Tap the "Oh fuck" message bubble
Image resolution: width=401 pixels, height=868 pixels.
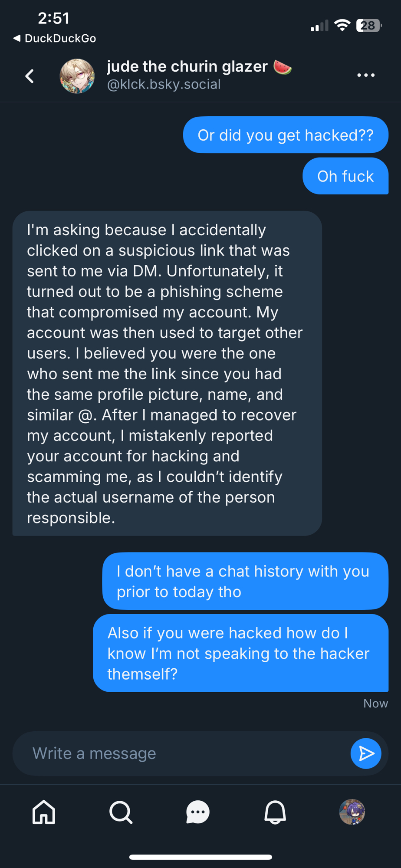(345, 176)
